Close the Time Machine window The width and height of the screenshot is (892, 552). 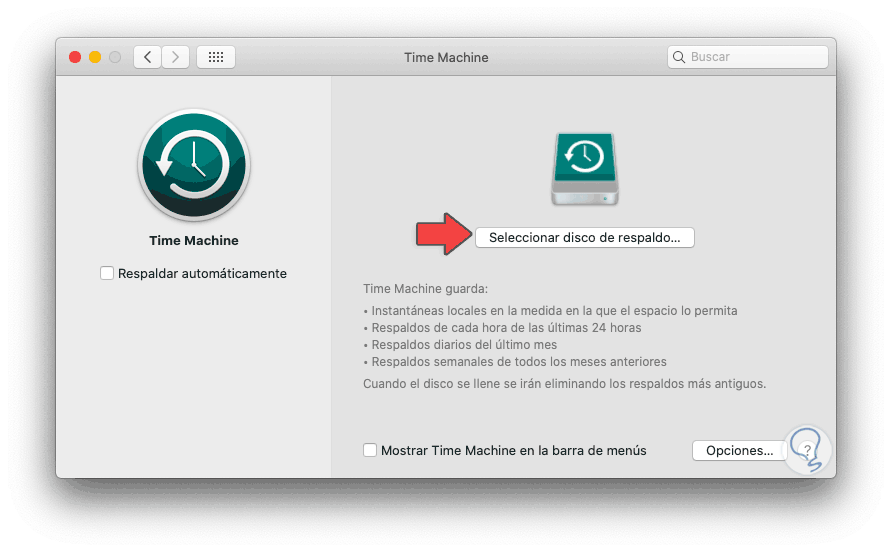75,57
